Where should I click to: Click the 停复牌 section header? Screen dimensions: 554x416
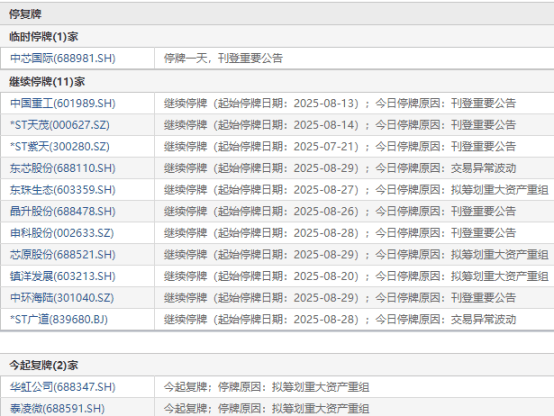coord(25,14)
